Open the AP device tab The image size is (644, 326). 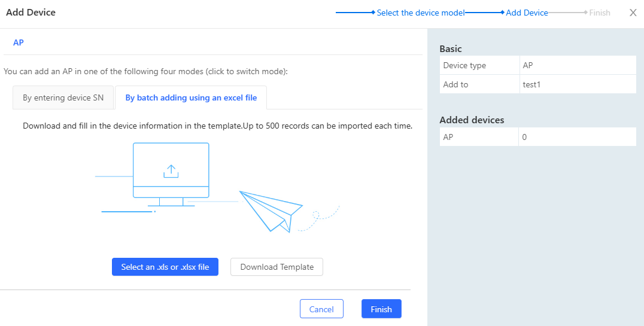[x=19, y=42]
